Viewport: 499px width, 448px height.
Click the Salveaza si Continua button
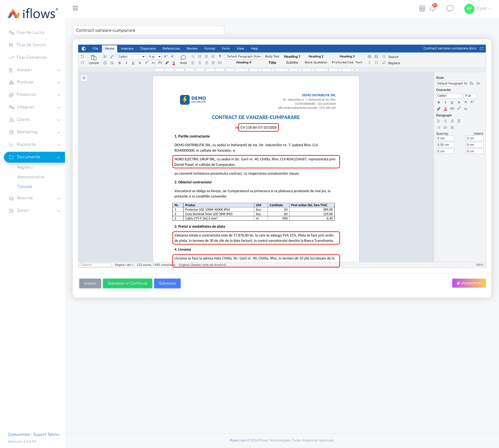pos(127,283)
